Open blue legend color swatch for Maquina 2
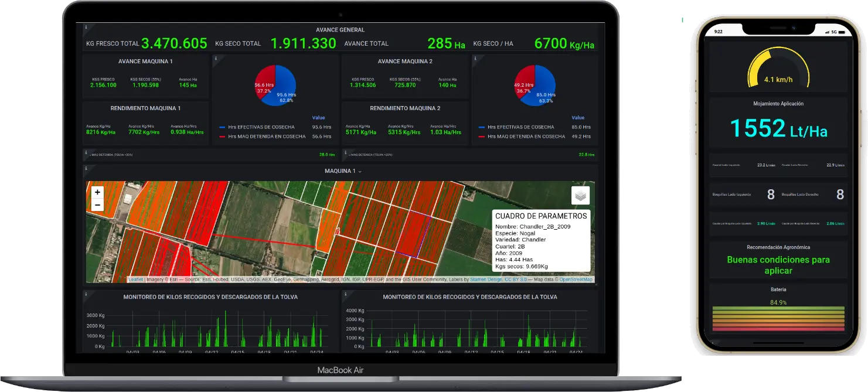Image resolution: width=868 pixels, height=392 pixels. click(x=482, y=127)
